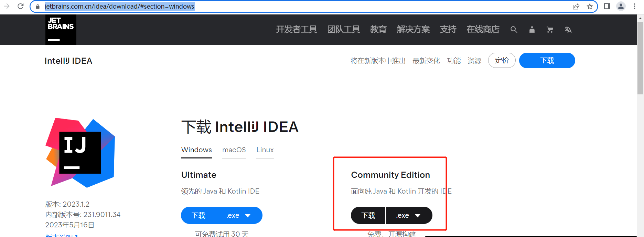644x237 pixels.
Task: Click the 内部版本号: 231.9011.34 text
Action: (83, 215)
